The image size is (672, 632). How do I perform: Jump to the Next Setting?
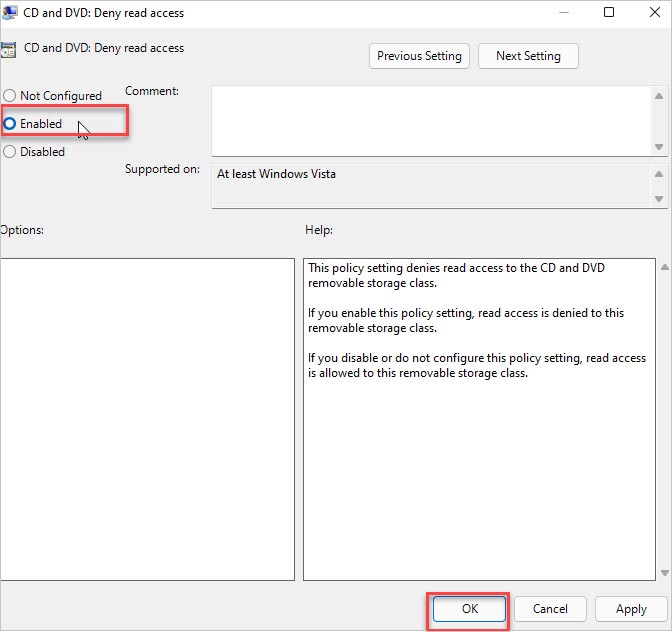pyautogui.click(x=528, y=56)
